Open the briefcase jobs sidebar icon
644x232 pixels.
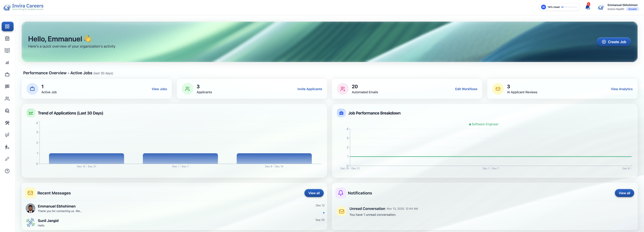pyautogui.click(x=7, y=75)
